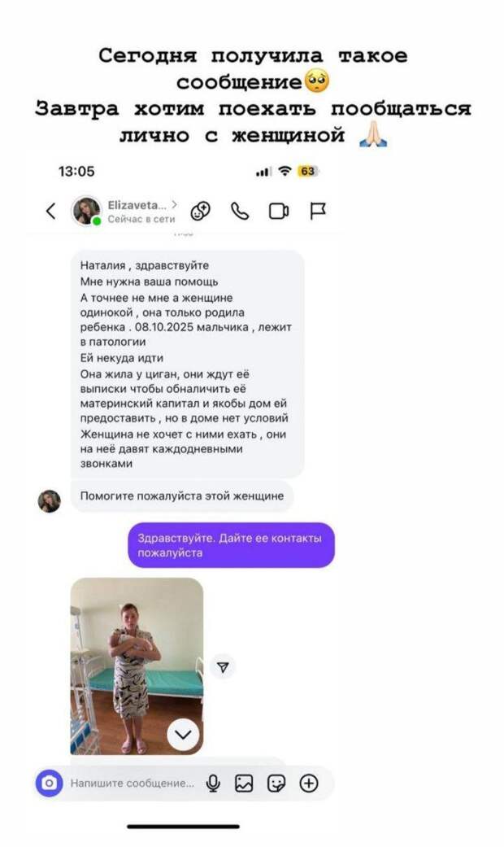504x847 pixels.
Task: Tap the message input field 'Напишите сообщение...'
Action: (133, 784)
